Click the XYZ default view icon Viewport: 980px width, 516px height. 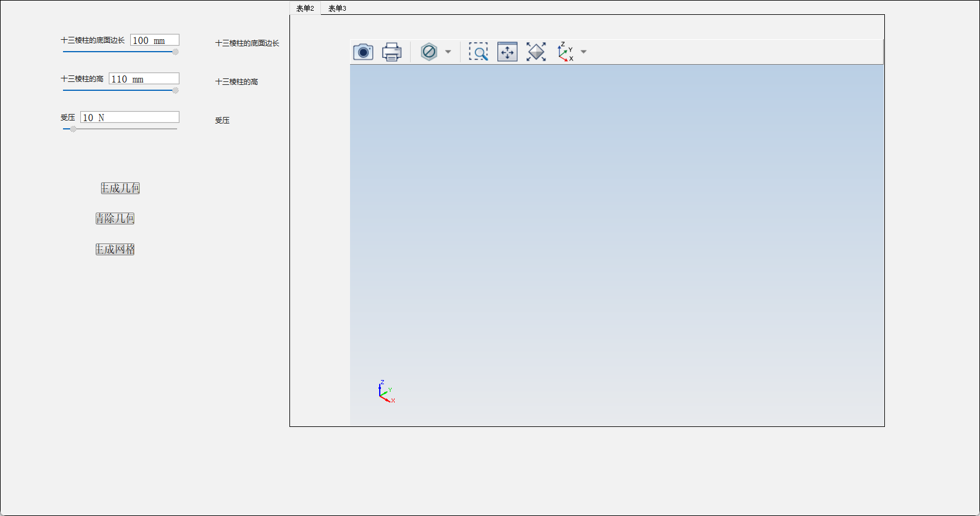(565, 52)
